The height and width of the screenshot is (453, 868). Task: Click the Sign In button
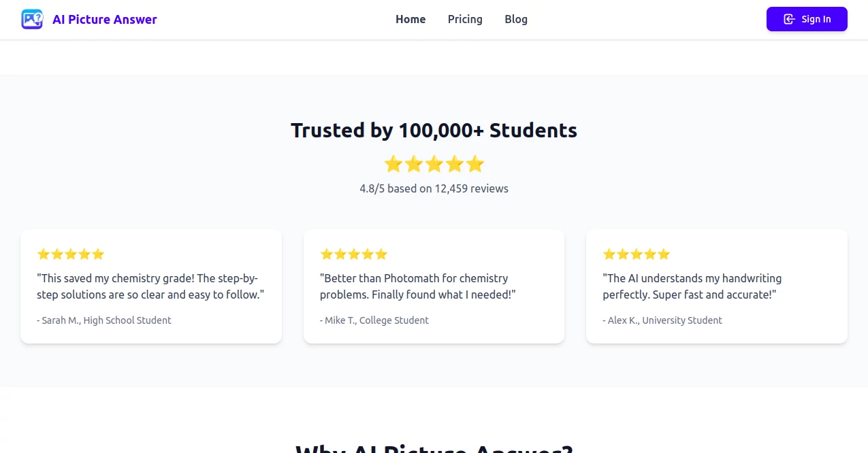tap(807, 19)
